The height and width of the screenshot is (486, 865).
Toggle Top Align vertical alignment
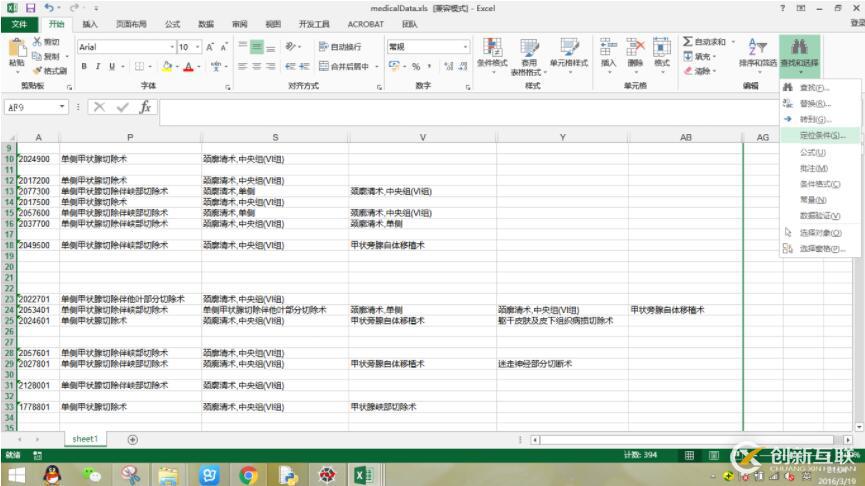coord(243,47)
